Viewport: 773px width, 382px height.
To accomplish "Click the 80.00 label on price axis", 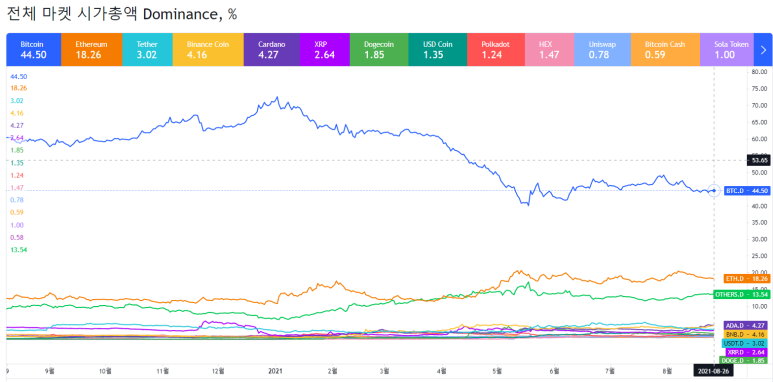I will click(x=760, y=72).
